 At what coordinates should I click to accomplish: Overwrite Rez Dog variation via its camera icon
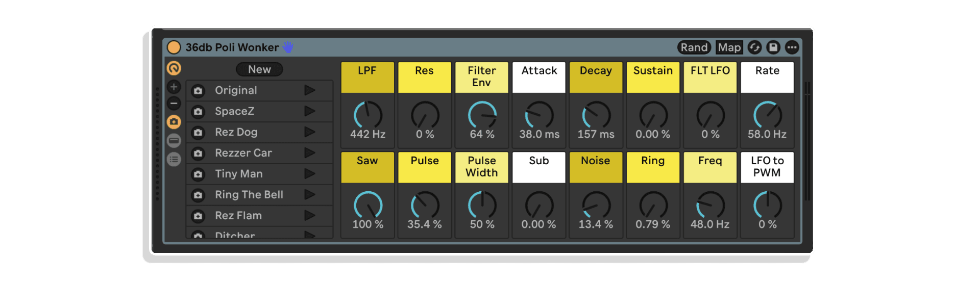198,133
